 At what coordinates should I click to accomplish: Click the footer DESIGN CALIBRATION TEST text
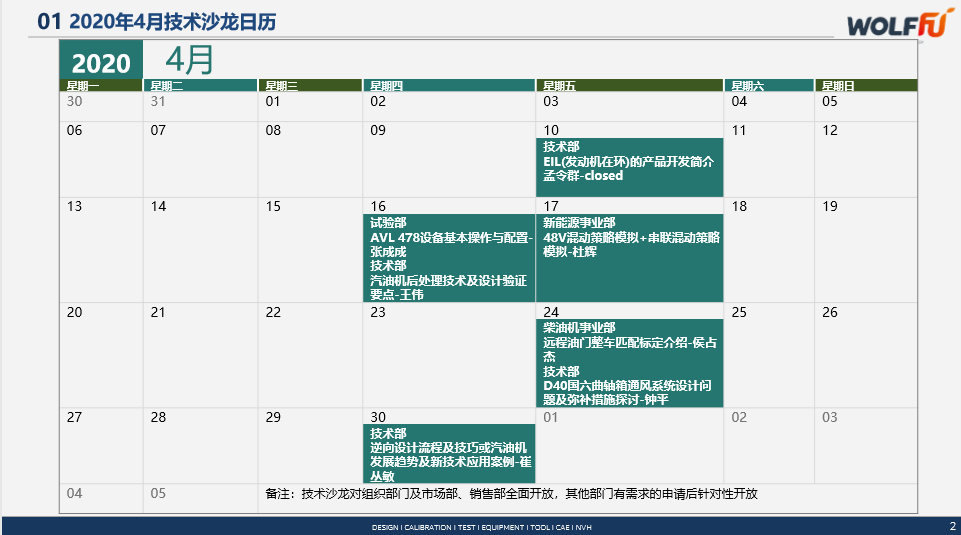click(480, 527)
